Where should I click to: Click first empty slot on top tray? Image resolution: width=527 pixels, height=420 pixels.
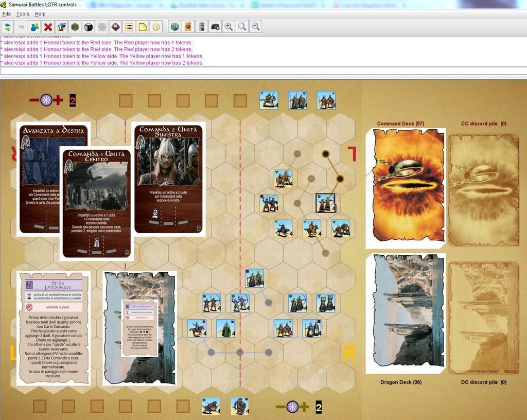coord(126,100)
